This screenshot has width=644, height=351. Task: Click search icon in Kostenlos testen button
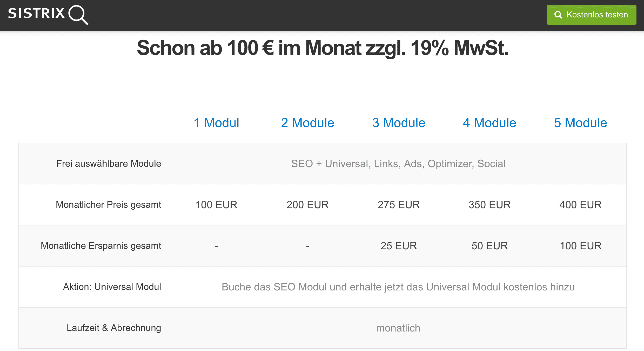[x=558, y=15]
